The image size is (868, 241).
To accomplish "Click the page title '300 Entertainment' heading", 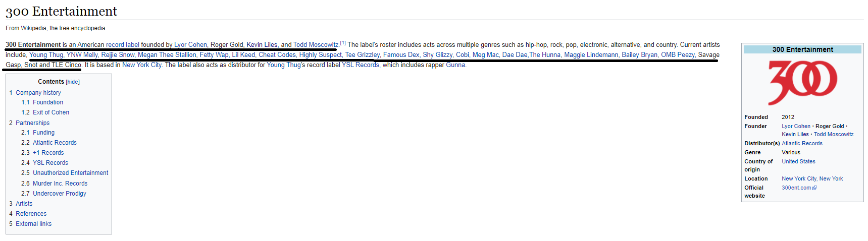I will 61,11.
